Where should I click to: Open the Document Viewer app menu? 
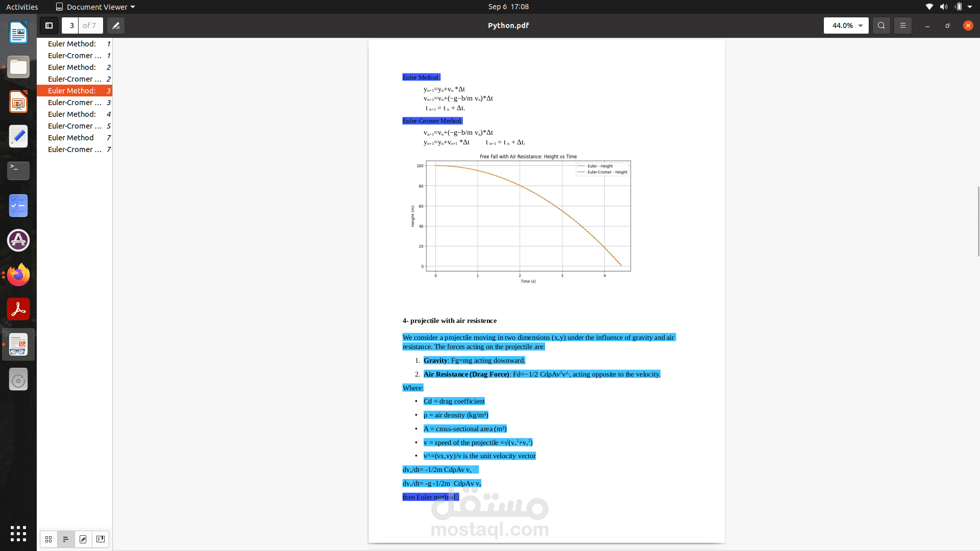(x=95, y=7)
